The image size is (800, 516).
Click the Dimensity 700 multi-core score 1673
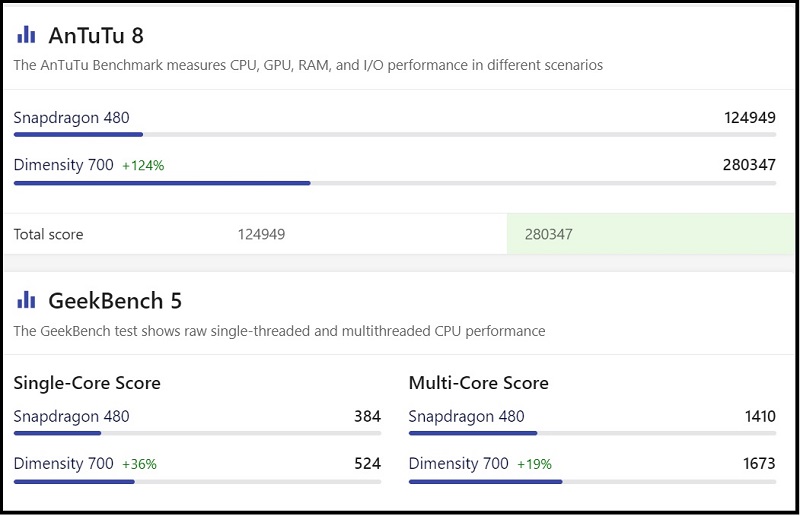pos(758,464)
